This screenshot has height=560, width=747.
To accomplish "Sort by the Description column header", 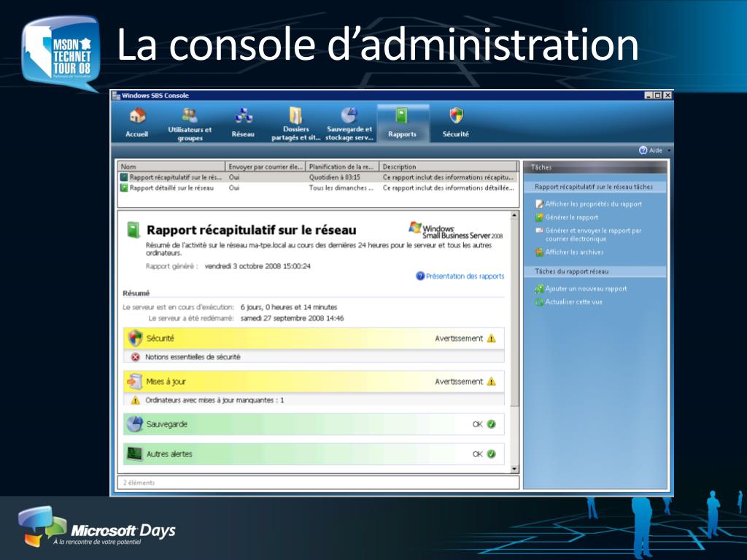I will point(448,167).
